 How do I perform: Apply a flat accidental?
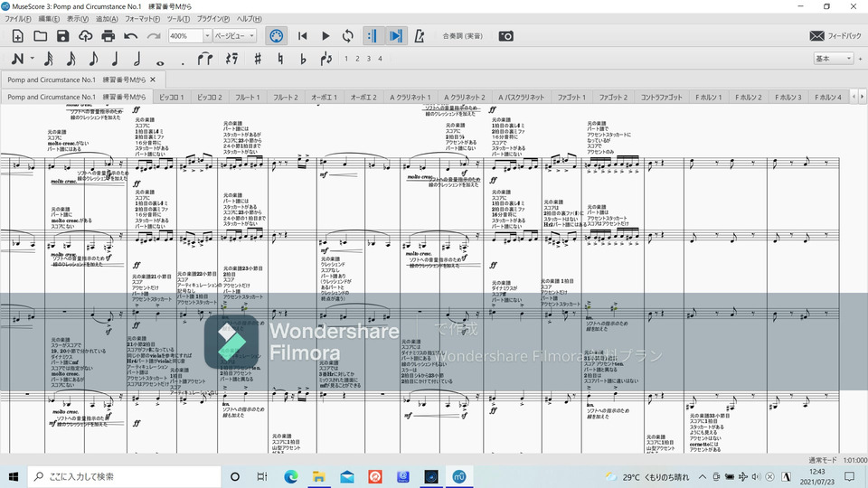click(303, 59)
